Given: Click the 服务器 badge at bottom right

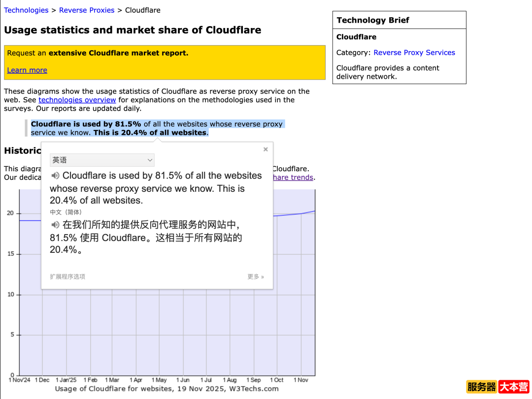Looking at the screenshot, I should pyautogui.click(x=481, y=387).
